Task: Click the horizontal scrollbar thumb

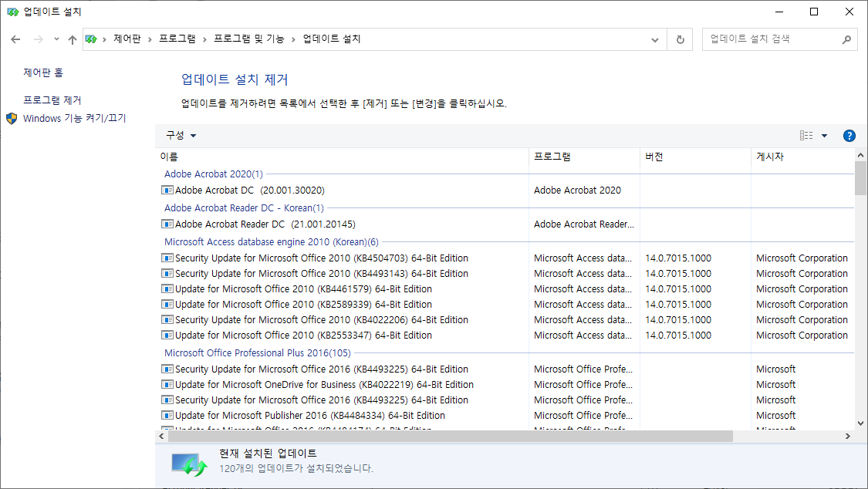Action: [x=450, y=437]
